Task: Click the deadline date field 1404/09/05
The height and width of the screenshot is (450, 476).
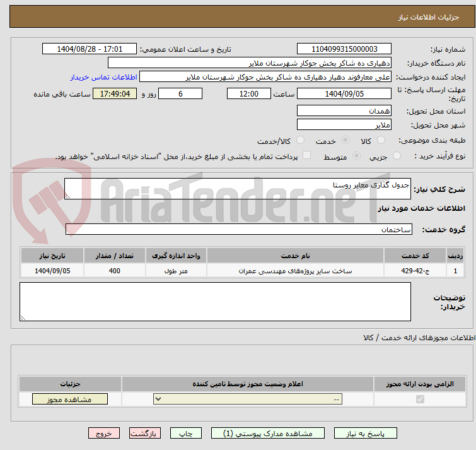Action: point(344,93)
